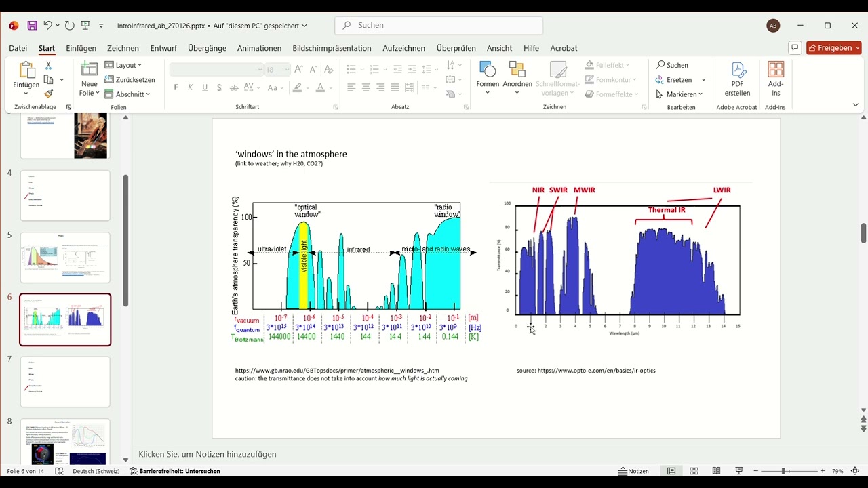
Task: Increase font size with the larger A
Action: coord(299,69)
